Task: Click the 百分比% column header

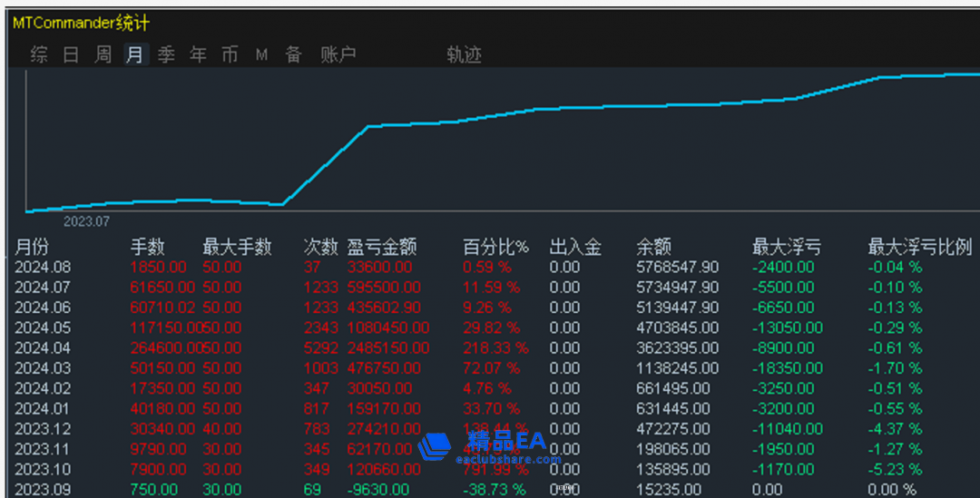Action: coord(495,248)
